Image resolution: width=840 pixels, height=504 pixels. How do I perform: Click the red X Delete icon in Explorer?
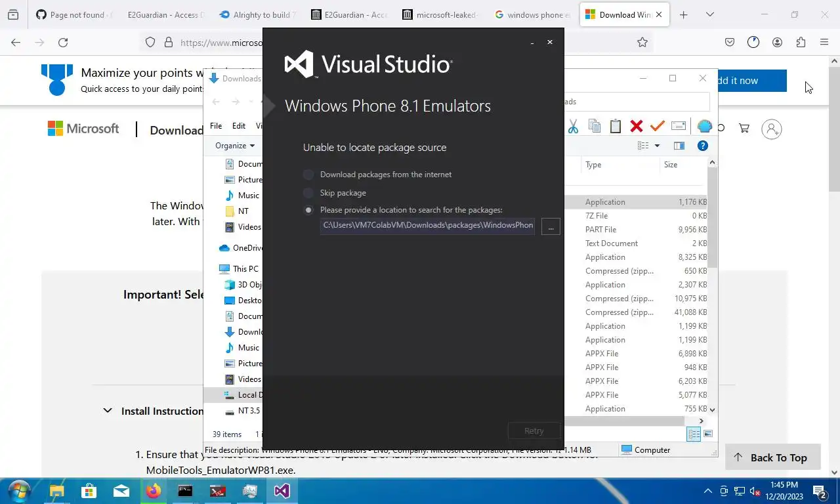(x=636, y=126)
